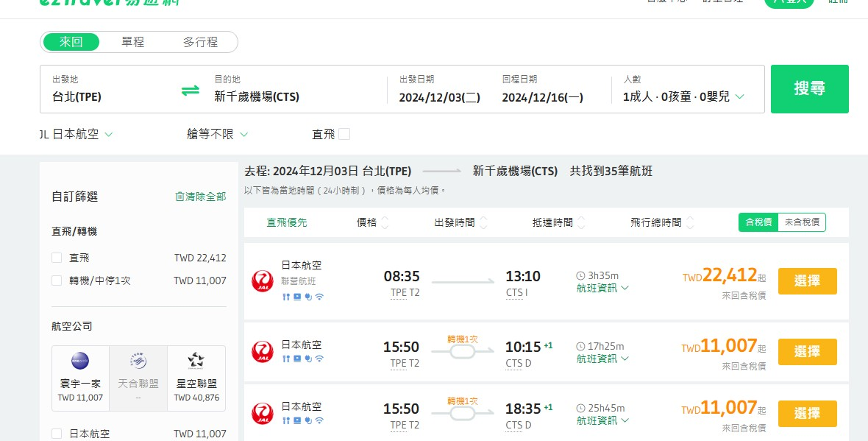The width and height of the screenshot is (868, 441).
Task: Click the TWD 22,412 price on first flight
Action: (724, 275)
